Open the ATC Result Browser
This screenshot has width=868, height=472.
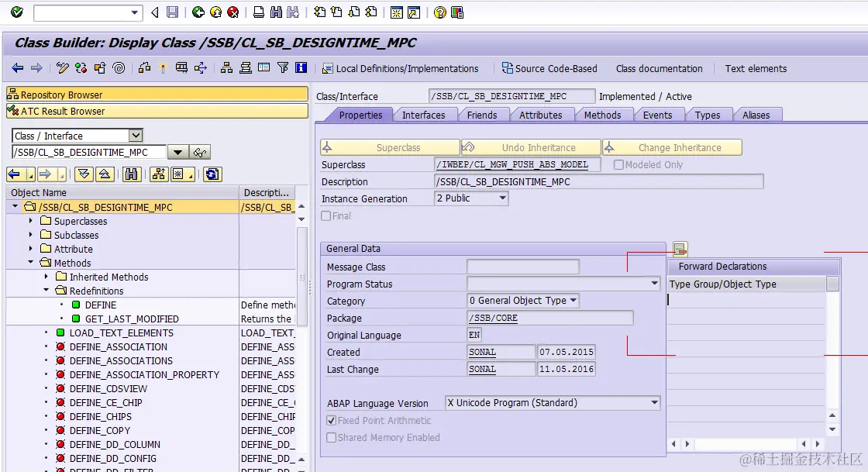[157, 112]
